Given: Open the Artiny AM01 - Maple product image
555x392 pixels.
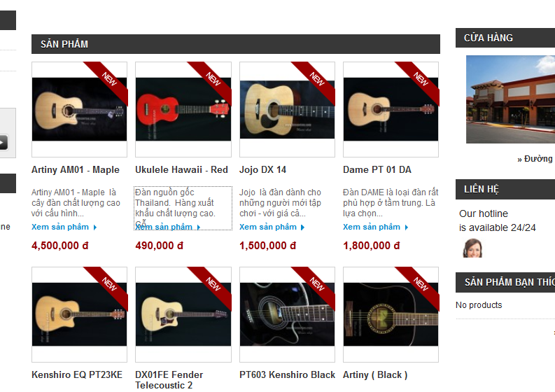Looking at the screenshot, I should 79,109.
